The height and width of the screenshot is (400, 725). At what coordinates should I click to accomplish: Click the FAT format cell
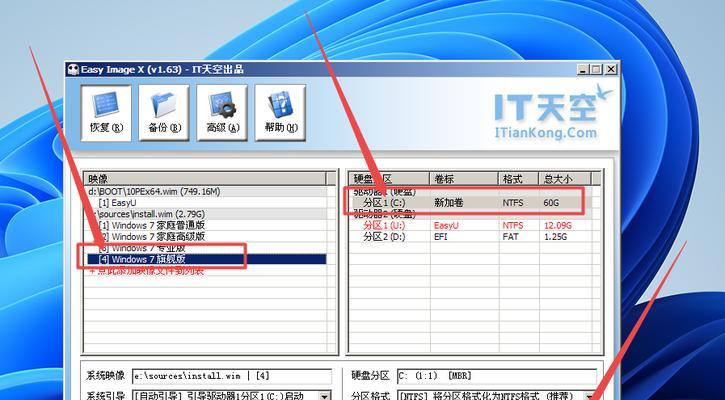[x=510, y=237]
